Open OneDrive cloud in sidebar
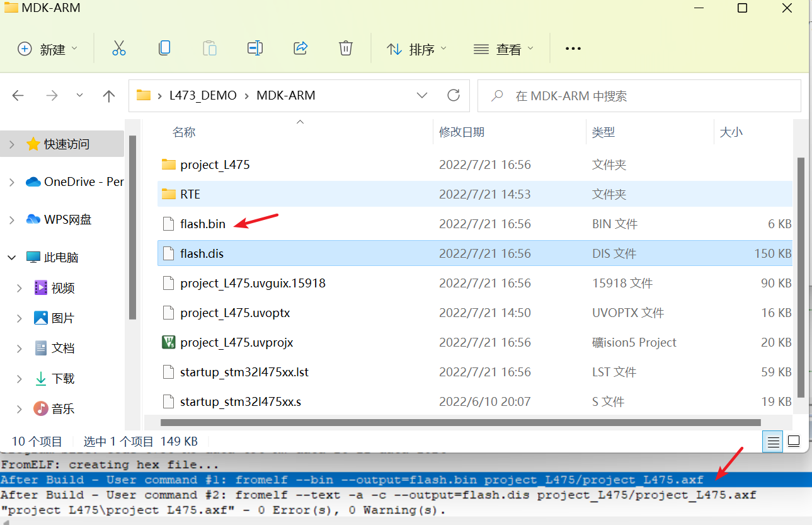Viewport: 812px width, 525px height. click(x=33, y=182)
